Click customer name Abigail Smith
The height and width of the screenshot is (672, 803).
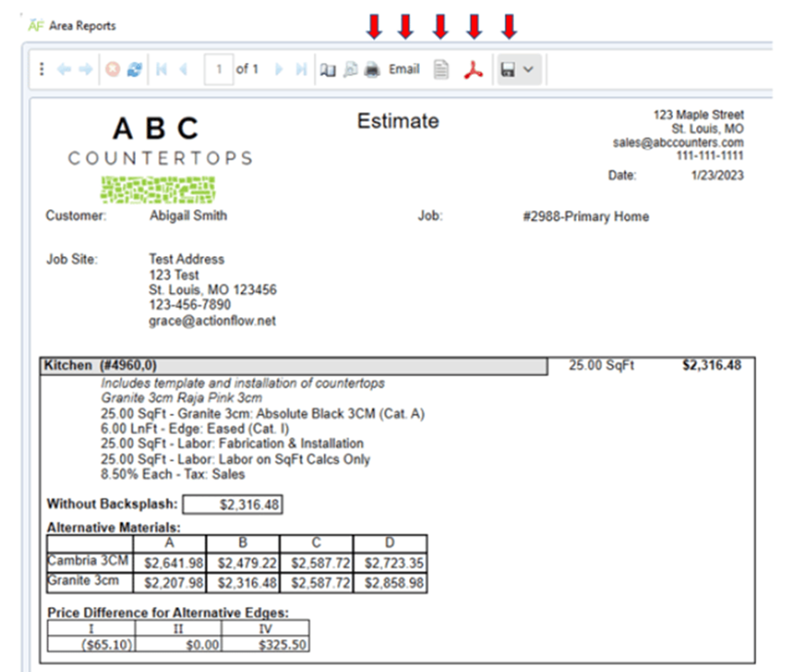pos(189,216)
